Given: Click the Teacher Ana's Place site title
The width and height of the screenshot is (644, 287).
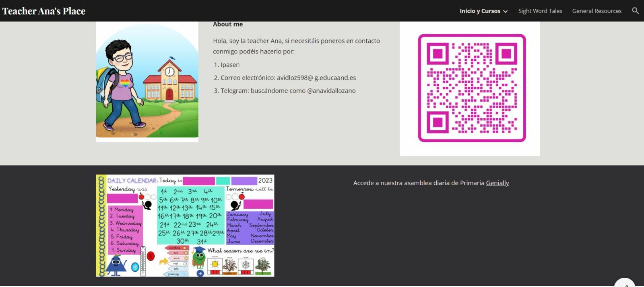Looking at the screenshot, I should [44, 11].
